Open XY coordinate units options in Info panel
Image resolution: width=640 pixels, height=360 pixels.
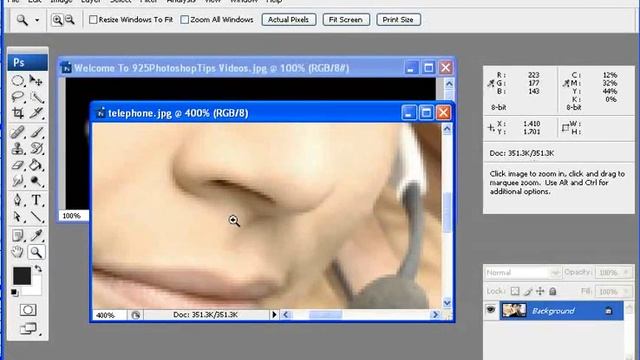click(491, 128)
